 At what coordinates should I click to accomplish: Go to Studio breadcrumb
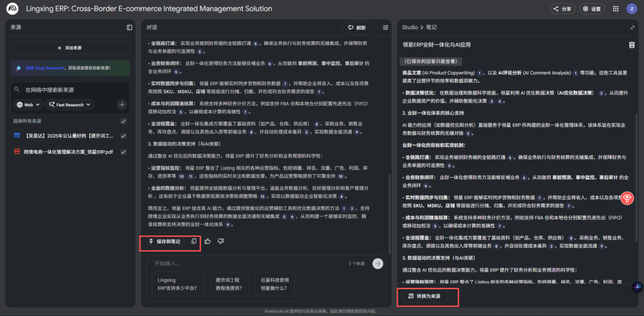(410, 27)
